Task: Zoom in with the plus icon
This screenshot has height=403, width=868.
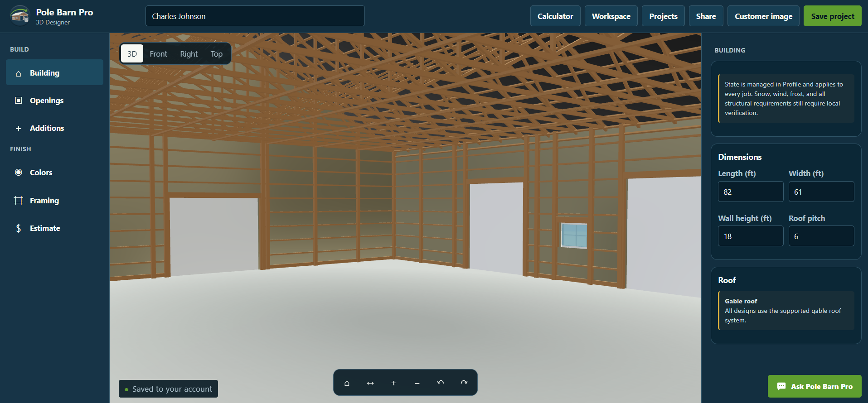Action: 394,383
